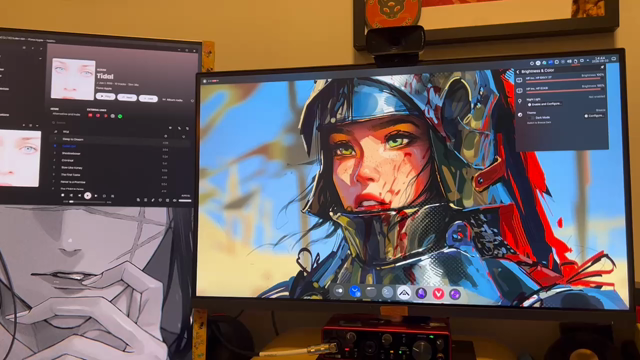Toggle the Dark Mode switch
This screenshot has width=640, height=360.
point(530,118)
